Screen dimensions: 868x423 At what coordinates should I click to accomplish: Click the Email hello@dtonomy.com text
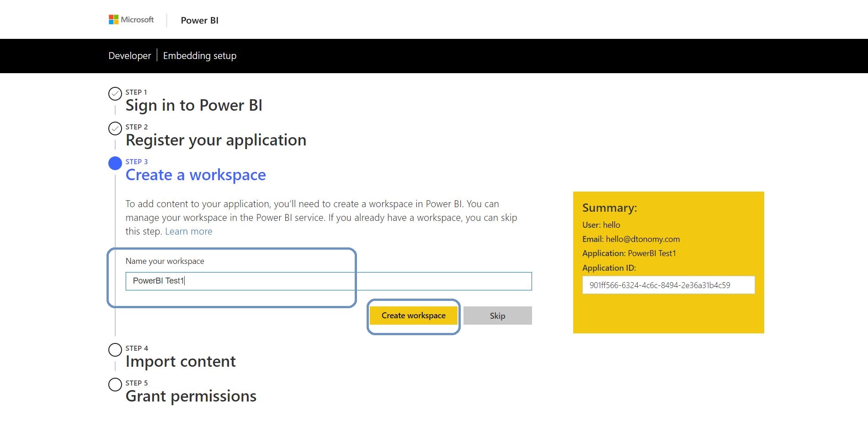[631, 239]
